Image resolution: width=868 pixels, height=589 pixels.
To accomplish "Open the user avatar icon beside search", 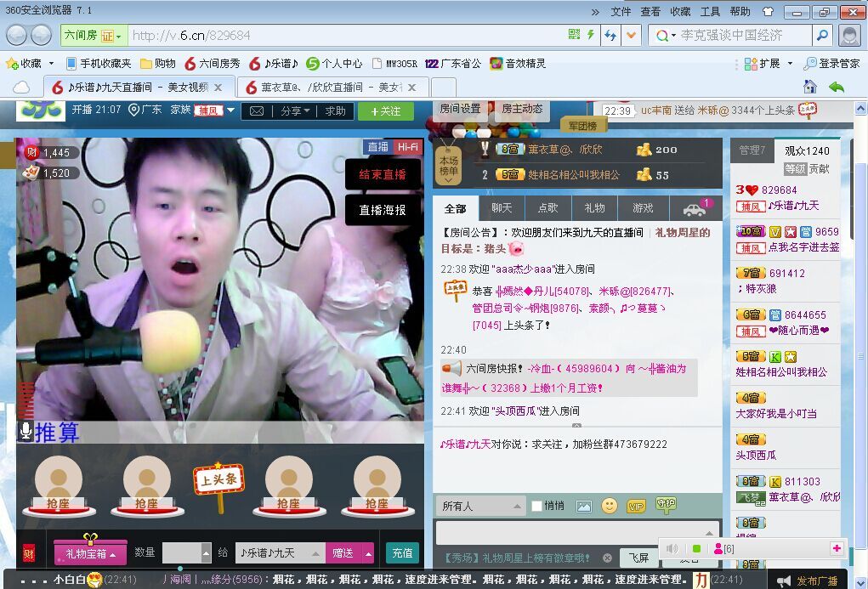I will coord(849,36).
